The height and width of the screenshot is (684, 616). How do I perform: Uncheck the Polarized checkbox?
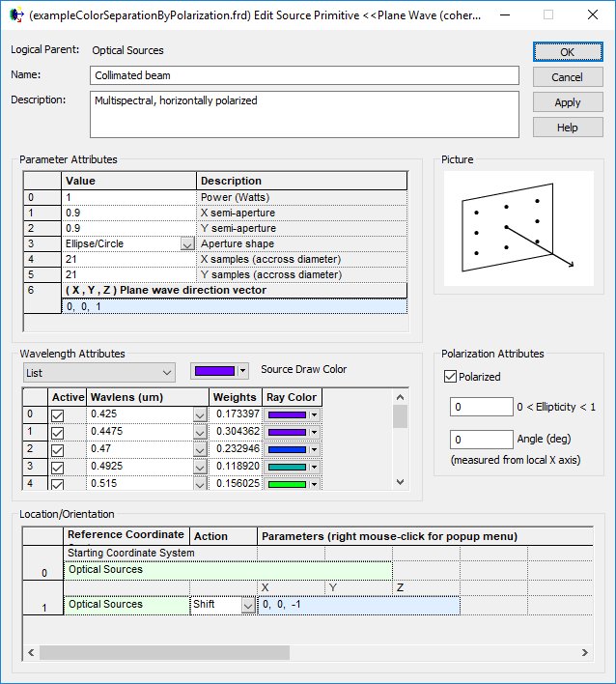pos(451,377)
